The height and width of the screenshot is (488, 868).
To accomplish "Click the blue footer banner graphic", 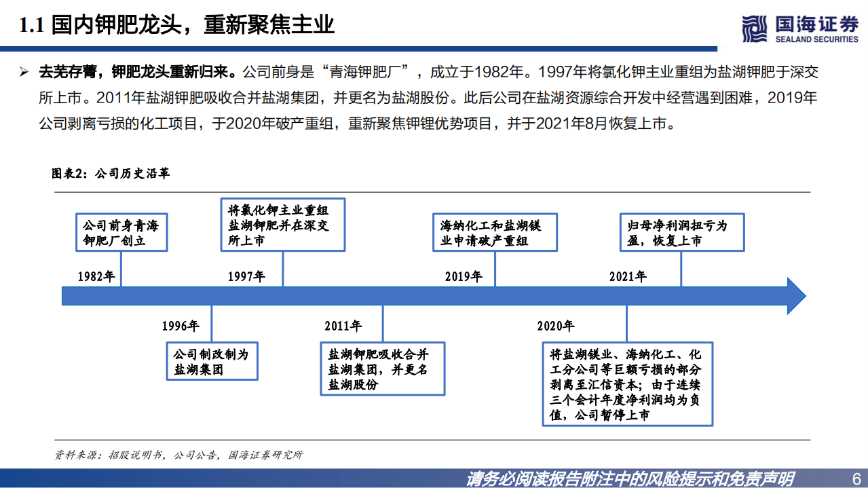I will click(x=434, y=477).
